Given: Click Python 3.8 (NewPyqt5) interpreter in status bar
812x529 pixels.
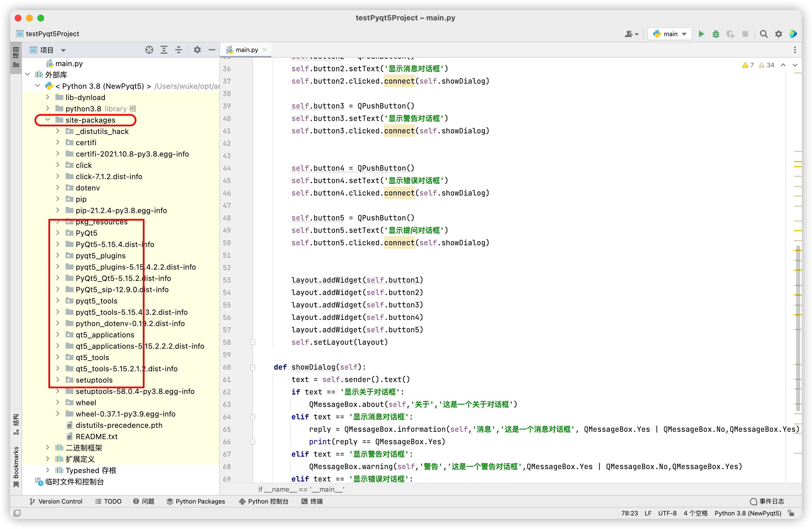Looking at the screenshot, I should [748, 513].
